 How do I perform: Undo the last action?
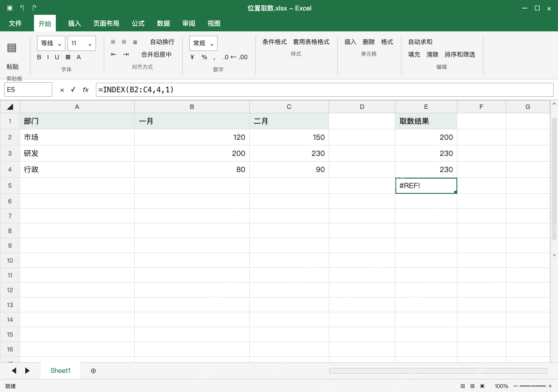22,8
